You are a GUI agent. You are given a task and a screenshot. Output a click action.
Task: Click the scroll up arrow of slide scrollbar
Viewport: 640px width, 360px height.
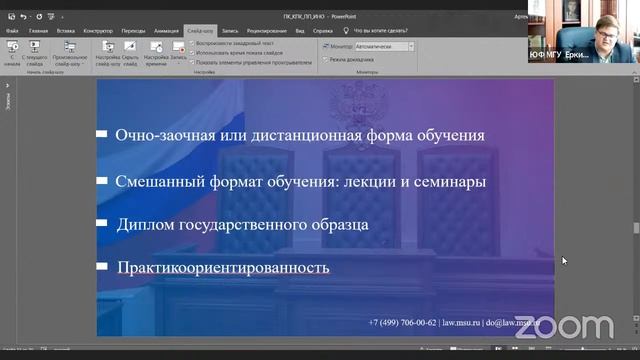(636, 80)
